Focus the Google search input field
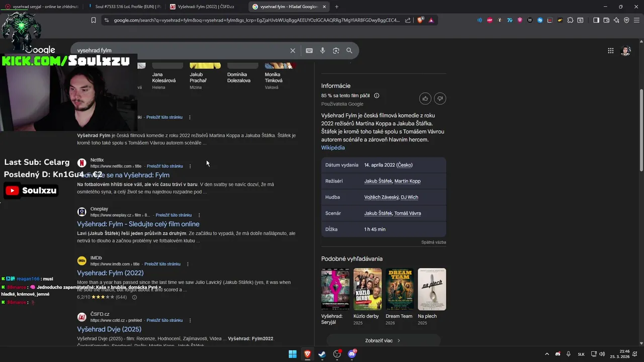This screenshot has height=362, width=644. coord(181,50)
